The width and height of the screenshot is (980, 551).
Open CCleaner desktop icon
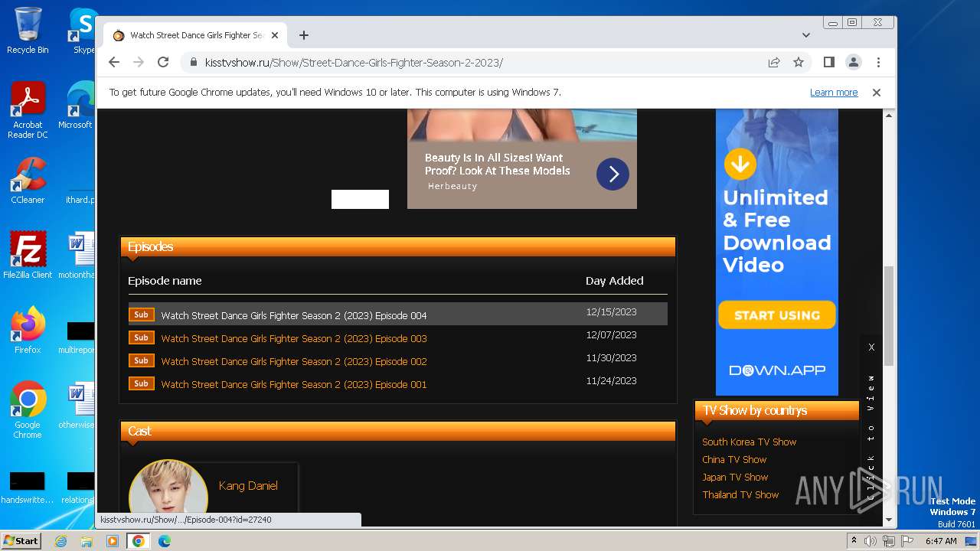click(x=28, y=181)
